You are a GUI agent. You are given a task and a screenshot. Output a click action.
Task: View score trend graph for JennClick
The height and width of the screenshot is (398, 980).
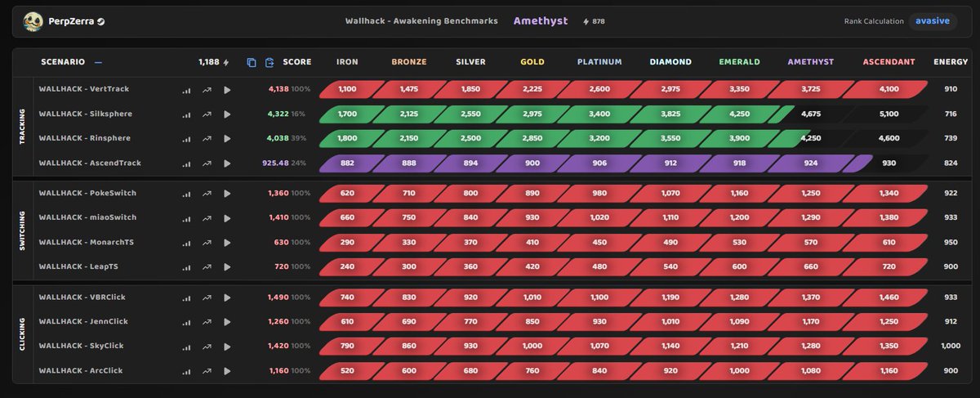(x=207, y=322)
